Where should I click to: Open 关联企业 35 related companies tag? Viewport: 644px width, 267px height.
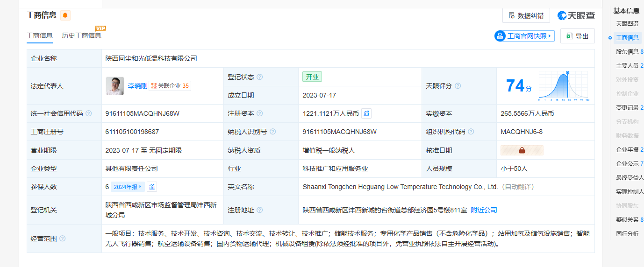pyautogui.click(x=170, y=86)
